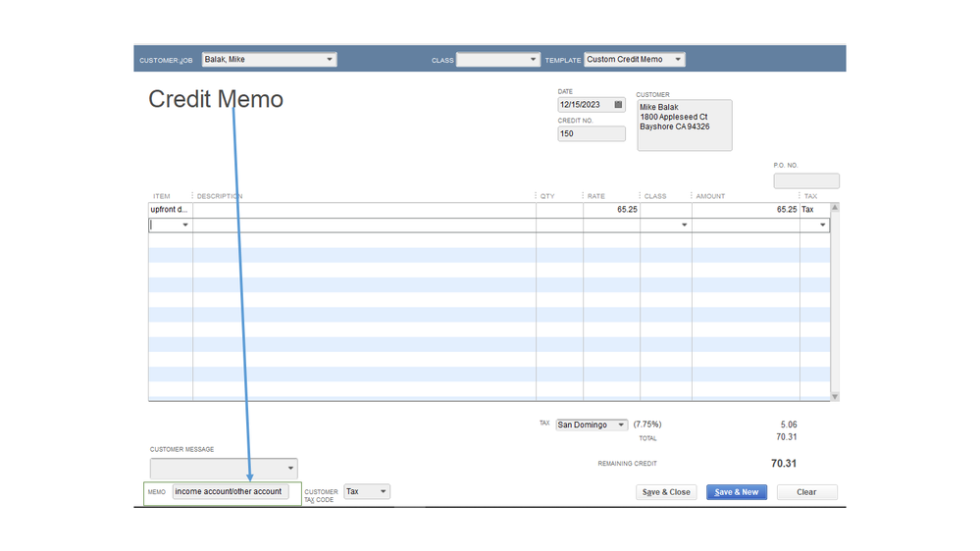Screen dimensions: 980x551
Task: Click the Save & New button
Action: click(737, 492)
